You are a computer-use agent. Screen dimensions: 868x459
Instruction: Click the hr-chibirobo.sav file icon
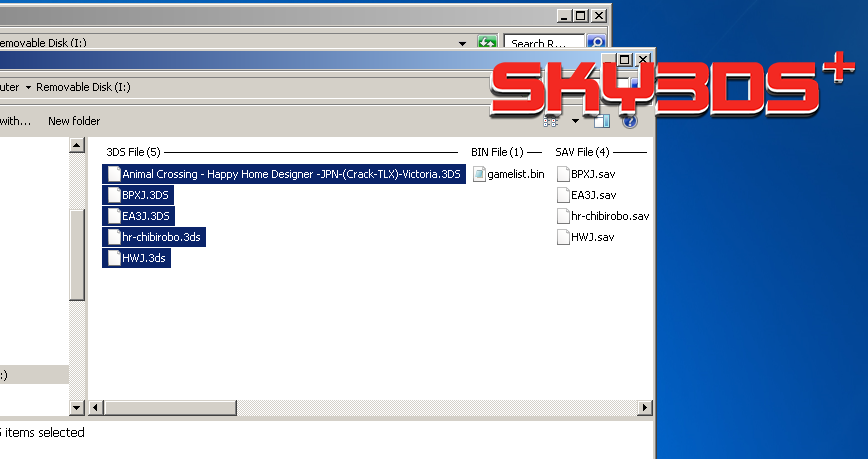(x=563, y=216)
